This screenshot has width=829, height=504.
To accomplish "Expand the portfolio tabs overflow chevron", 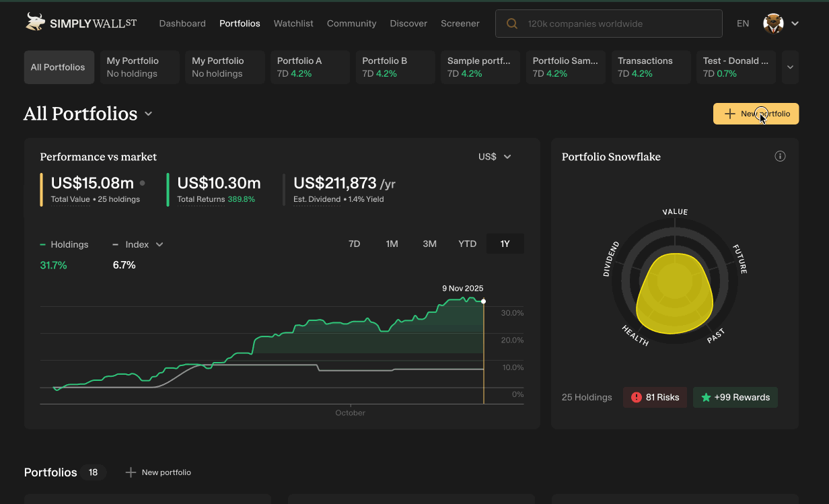I will [x=790, y=67].
